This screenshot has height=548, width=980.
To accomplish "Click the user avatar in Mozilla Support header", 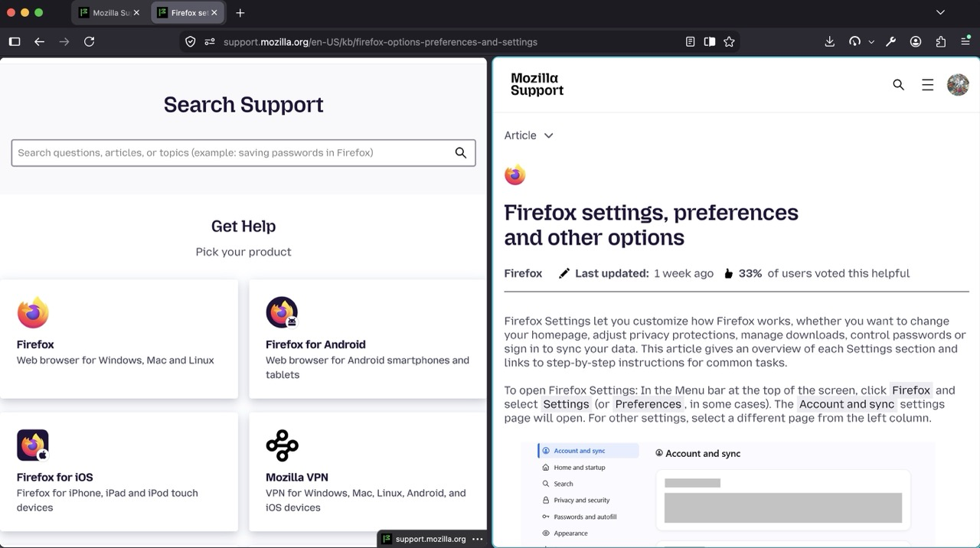I will pos(958,85).
